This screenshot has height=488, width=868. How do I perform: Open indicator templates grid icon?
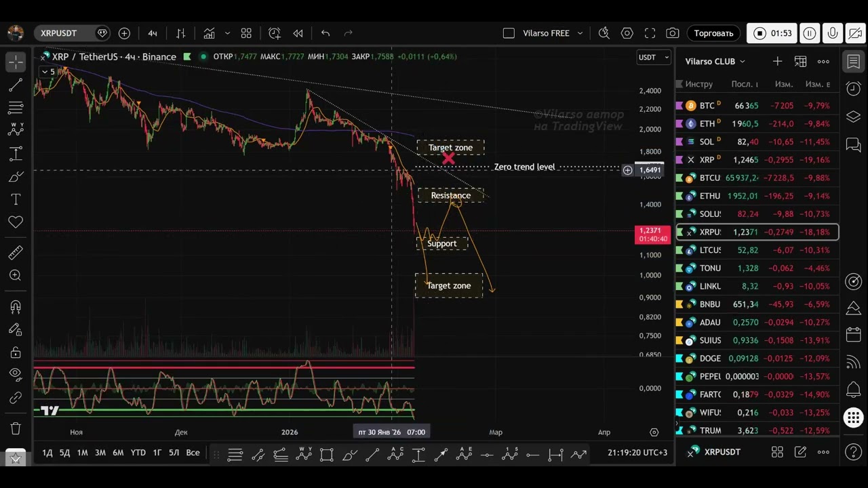[246, 33]
